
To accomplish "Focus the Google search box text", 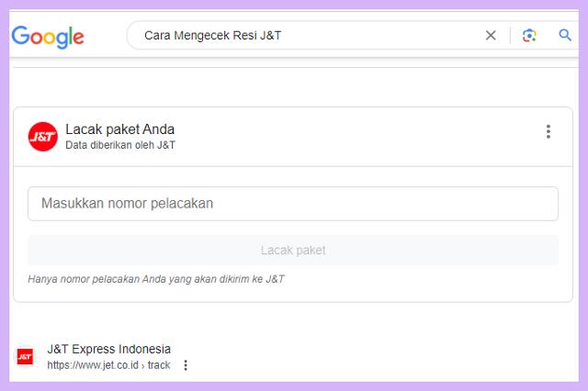I will point(212,36).
